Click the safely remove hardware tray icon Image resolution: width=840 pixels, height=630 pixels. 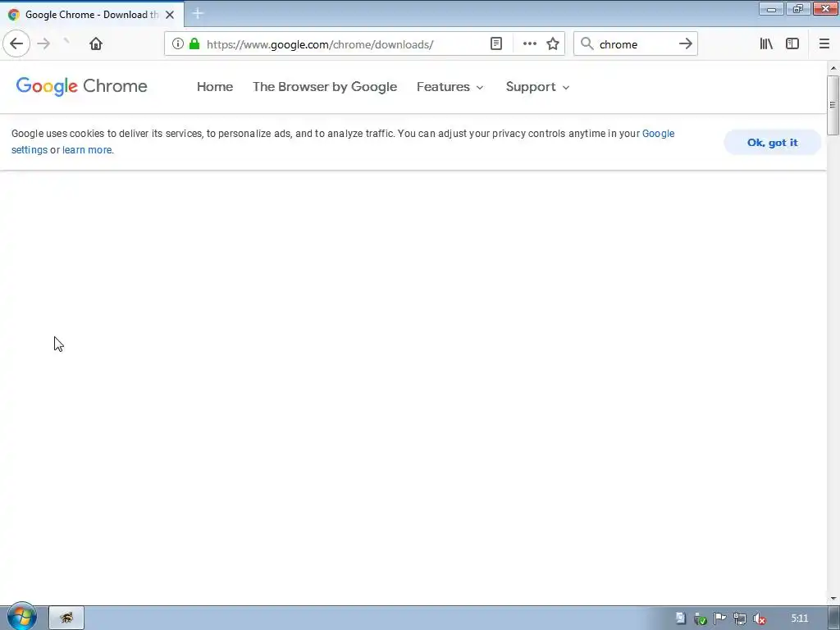(x=700, y=619)
